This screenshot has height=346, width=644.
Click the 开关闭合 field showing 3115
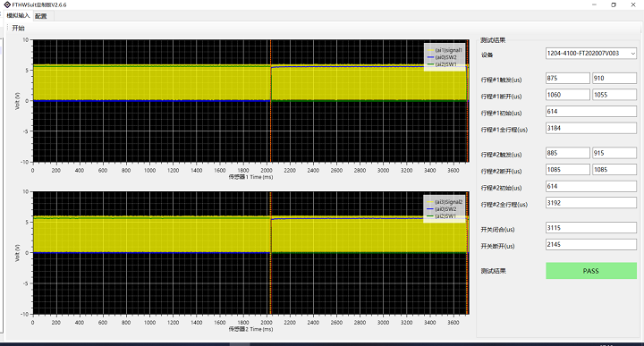pyautogui.click(x=591, y=228)
